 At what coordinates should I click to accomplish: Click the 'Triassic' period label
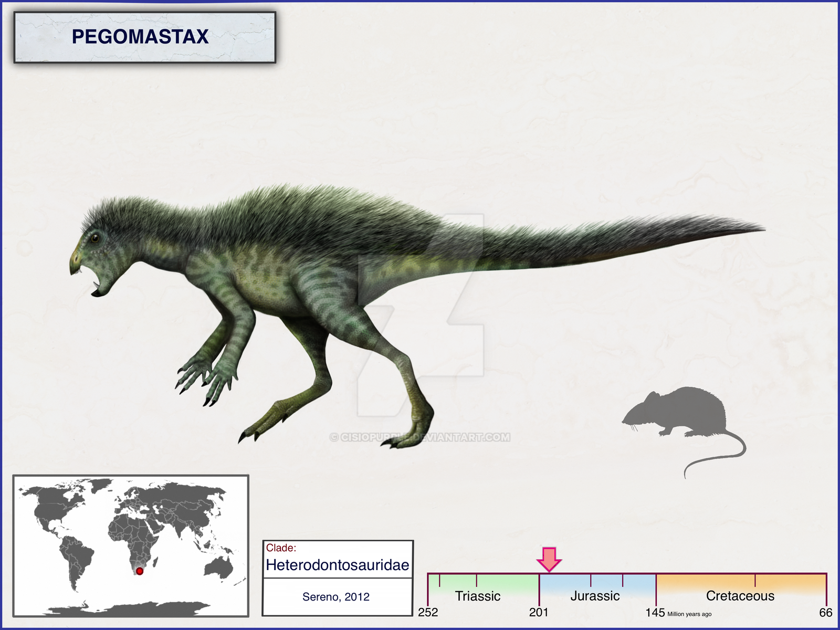click(x=478, y=596)
